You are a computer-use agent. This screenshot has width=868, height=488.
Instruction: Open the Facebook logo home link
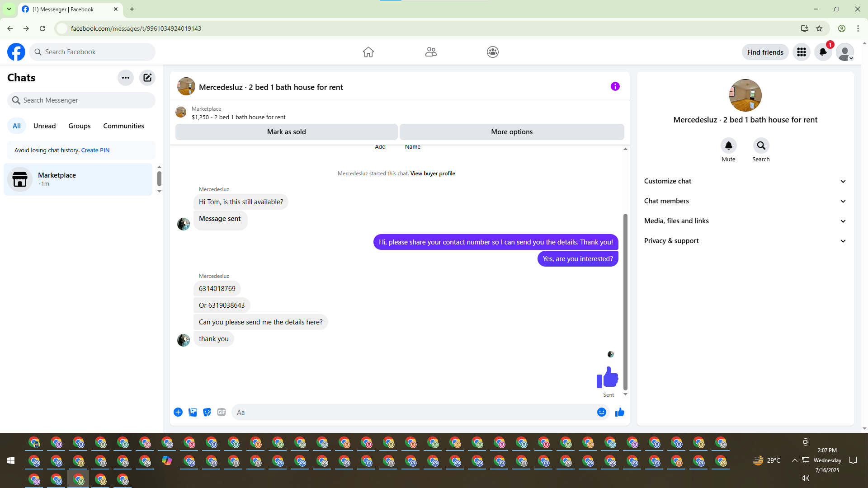coord(16,52)
